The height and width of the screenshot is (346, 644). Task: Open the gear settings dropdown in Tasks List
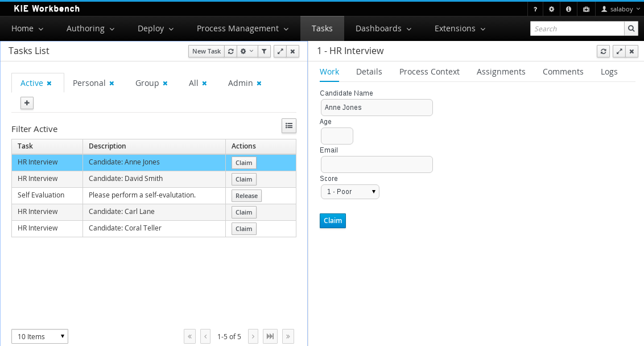pyautogui.click(x=247, y=51)
